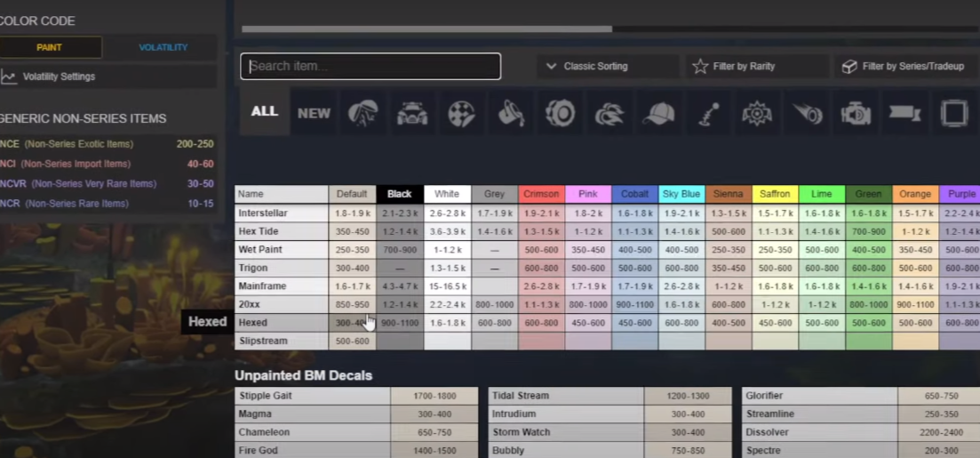Select the Interstellar row name
The width and height of the screenshot is (980, 458).
click(282, 213)
